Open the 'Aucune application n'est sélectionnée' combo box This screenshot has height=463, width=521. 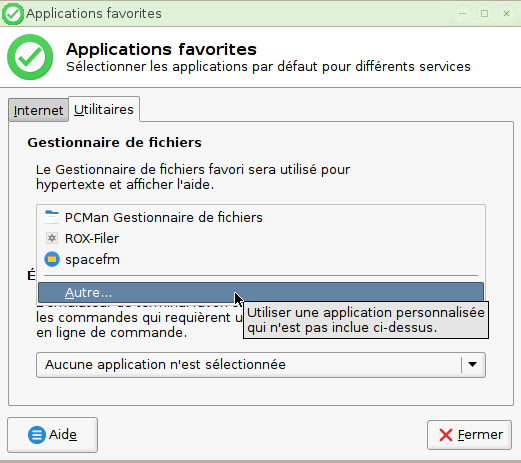261,365
